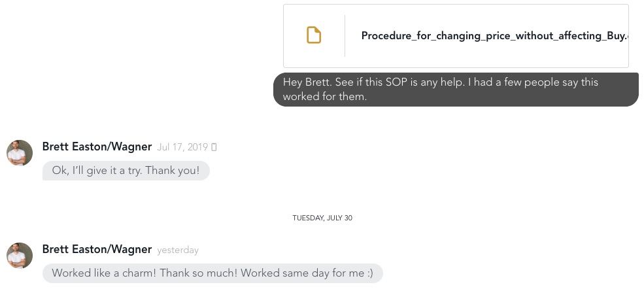Select the "Ok, I'll give it a try" message bubble

[x=126, y=171]
